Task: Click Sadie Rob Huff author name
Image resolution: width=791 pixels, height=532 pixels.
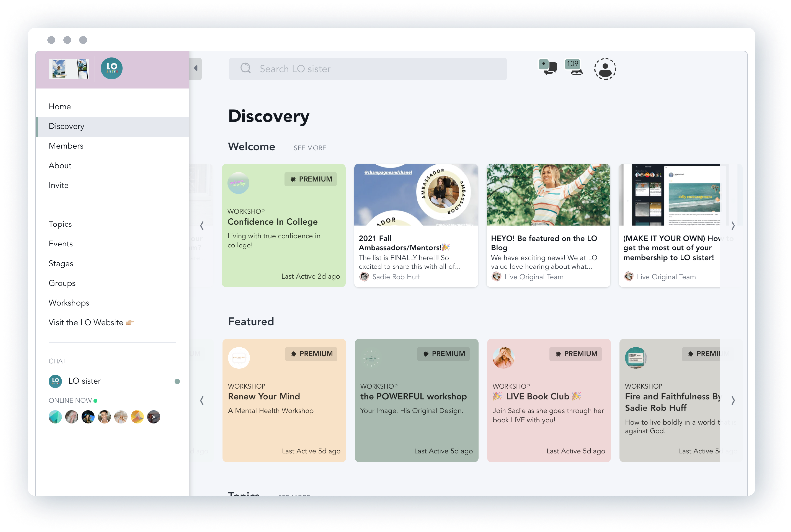Action: (396, 277)
